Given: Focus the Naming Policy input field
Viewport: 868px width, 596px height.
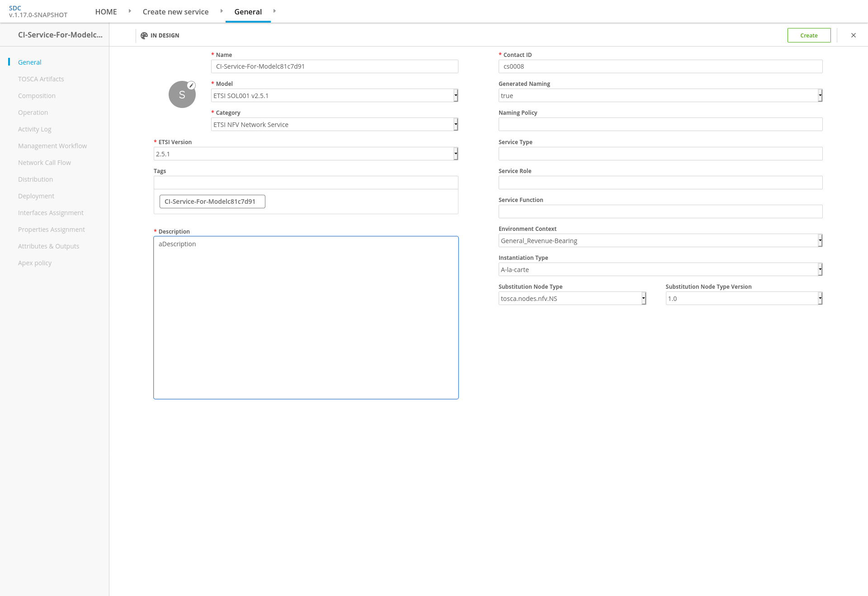Looking at the screenshot, I should pyautogui.click(x=660, y=124).
